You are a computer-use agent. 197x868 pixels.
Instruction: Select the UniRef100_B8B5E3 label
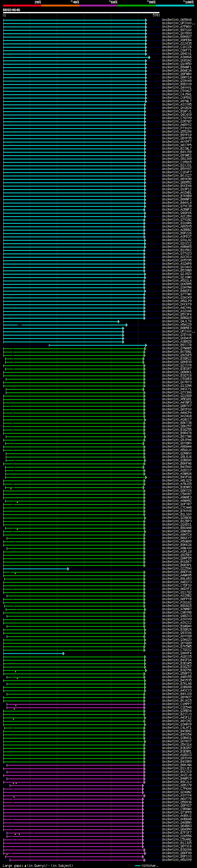tap(177, 328)
